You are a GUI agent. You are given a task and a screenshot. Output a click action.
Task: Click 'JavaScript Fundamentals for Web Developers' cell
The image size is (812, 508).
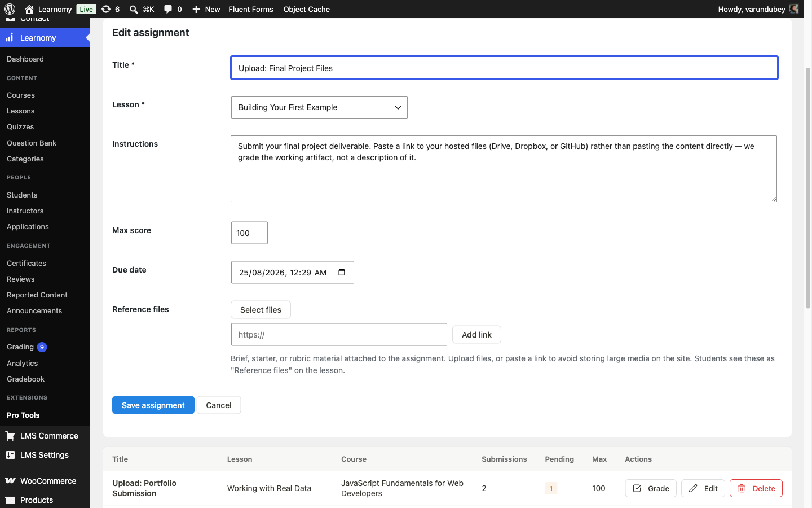click(402, 488)
